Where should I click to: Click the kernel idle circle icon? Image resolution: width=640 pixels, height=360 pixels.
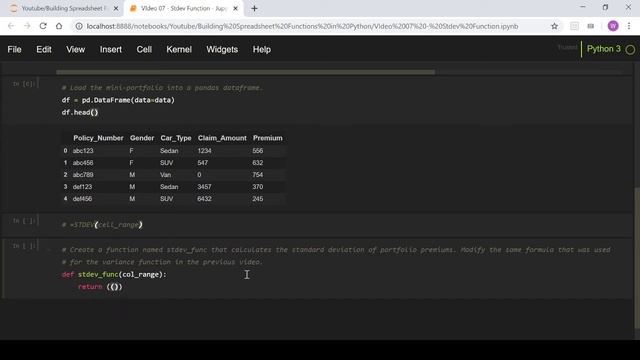(630, 49)
